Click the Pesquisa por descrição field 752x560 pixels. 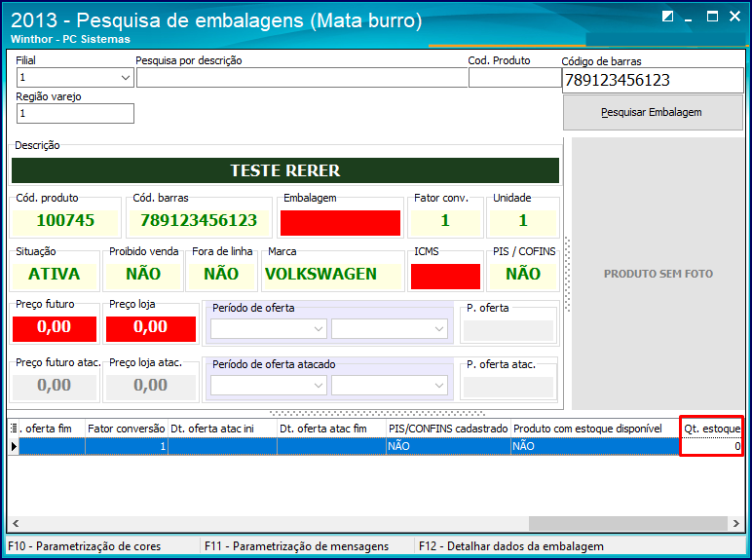[302, 78]
